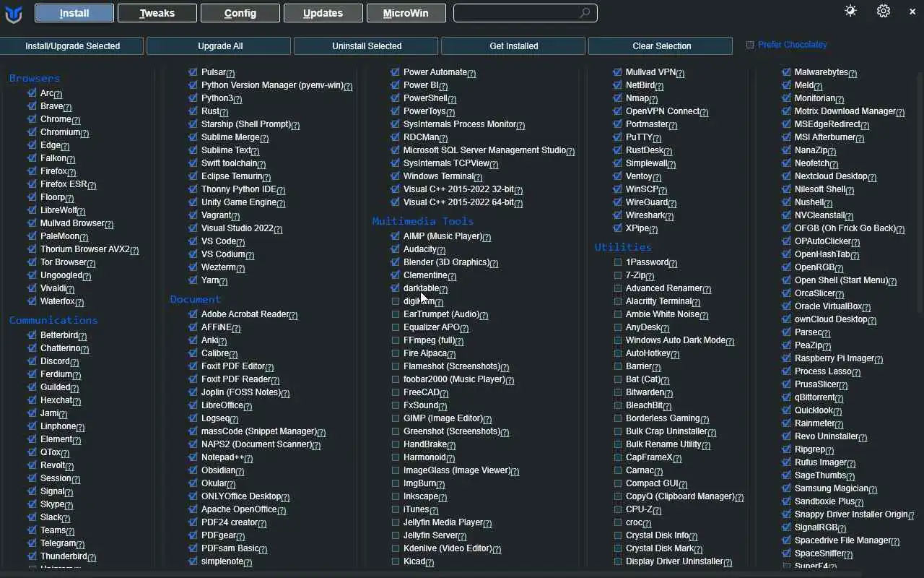The image size is (924, 578).
Task: Switch to the Config tab
Action: pyautogui.click(x=240, y=13)
